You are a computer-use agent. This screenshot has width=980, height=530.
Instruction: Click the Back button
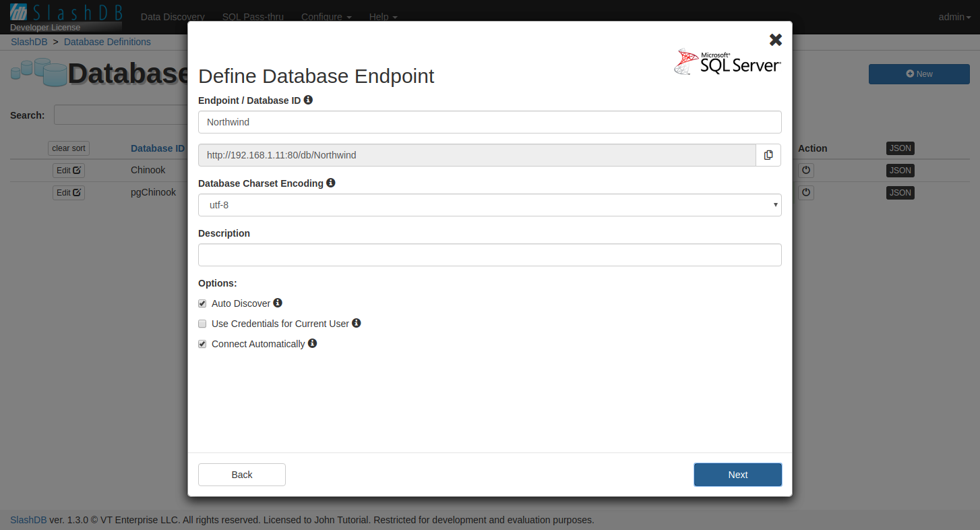coord(242,475)
